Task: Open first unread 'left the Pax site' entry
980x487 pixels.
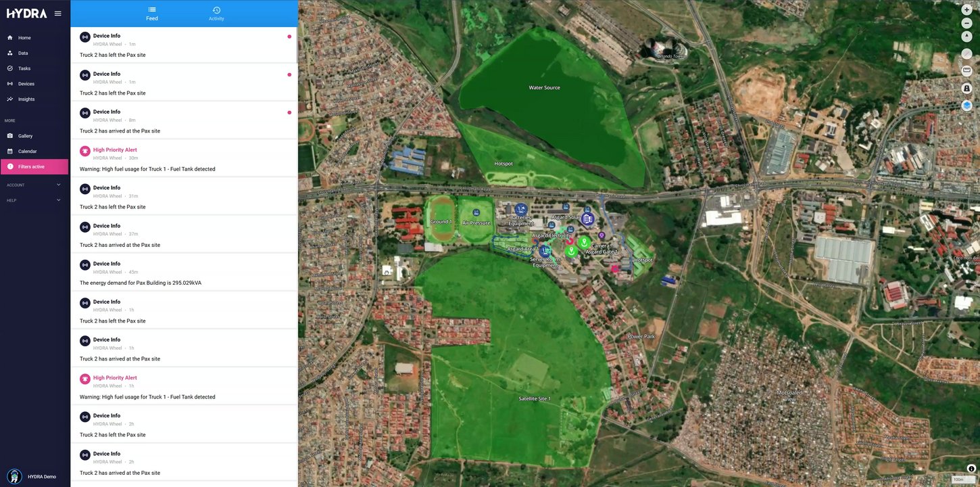Action: tap(184, 45)
